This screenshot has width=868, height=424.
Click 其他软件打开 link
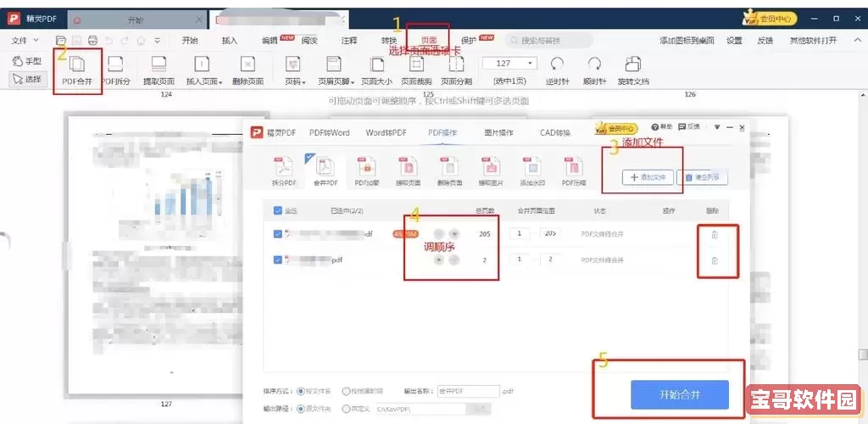tap(813, 41)
